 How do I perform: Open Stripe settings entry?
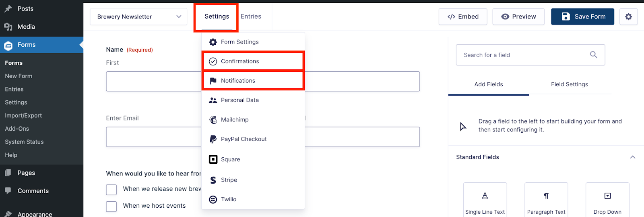(x=253, y=180)
